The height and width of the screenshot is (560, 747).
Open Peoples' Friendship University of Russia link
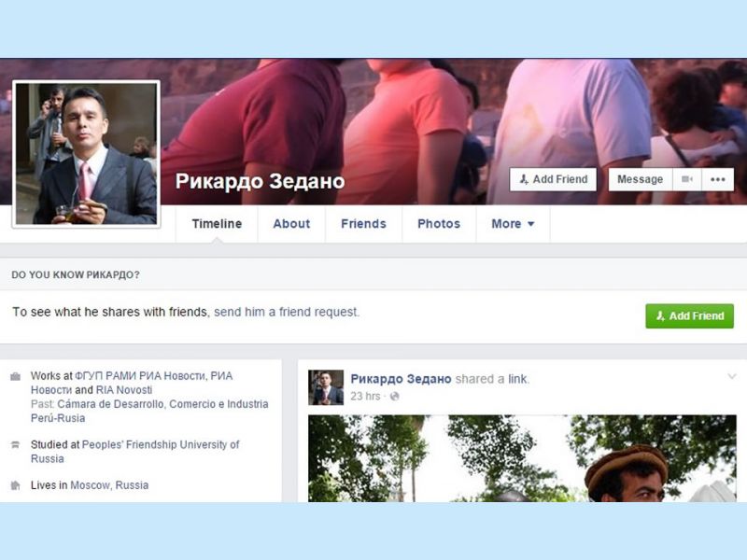pyautogui.click(x=134, y=452)
